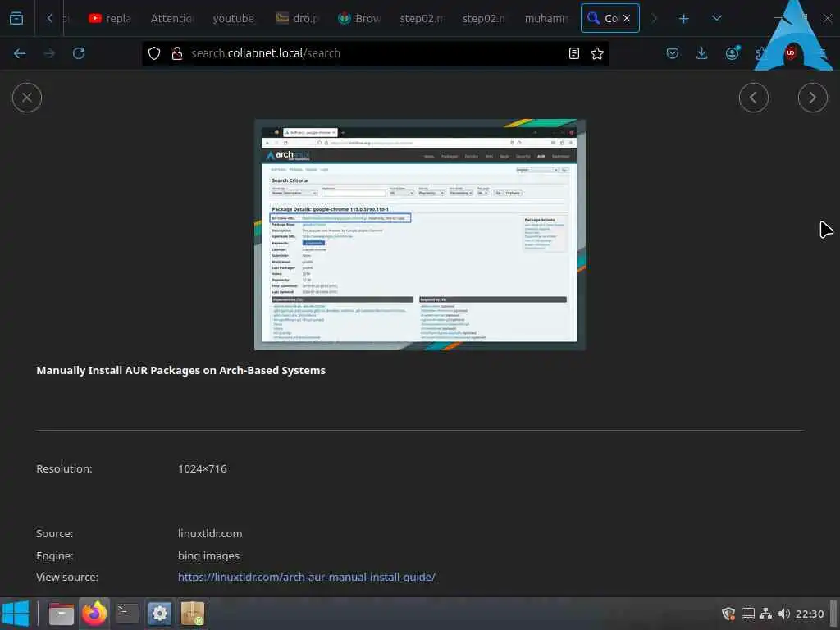Viewport: 840px width, 630px height.
Task: Close the active search tab
Action: click(x=626, y=19)
